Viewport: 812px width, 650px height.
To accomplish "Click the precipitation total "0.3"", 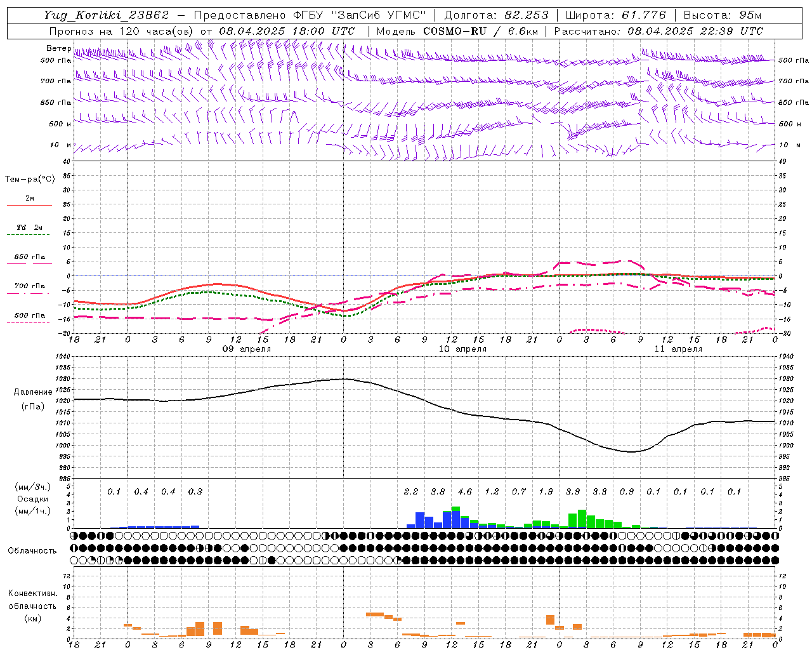I will tap(195, 492).
